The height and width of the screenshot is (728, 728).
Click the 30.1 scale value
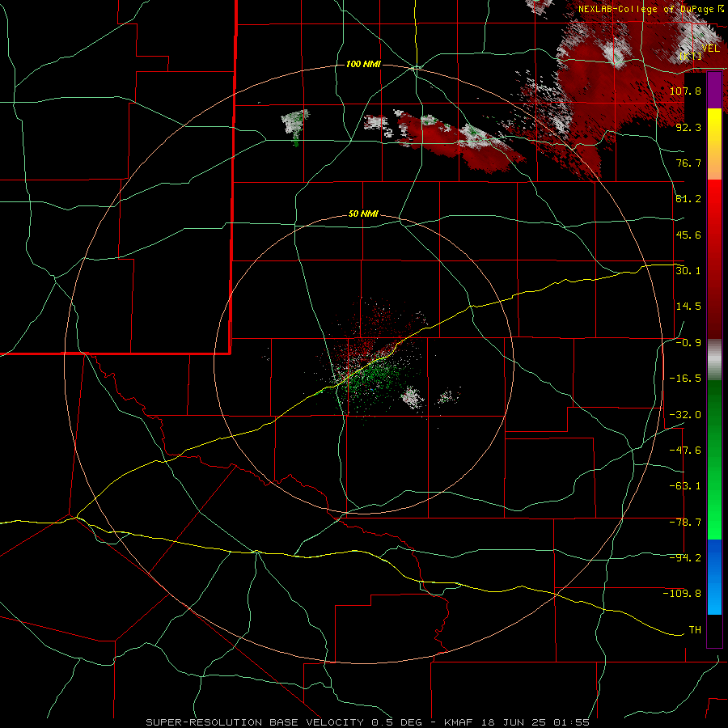click(688, 270)
